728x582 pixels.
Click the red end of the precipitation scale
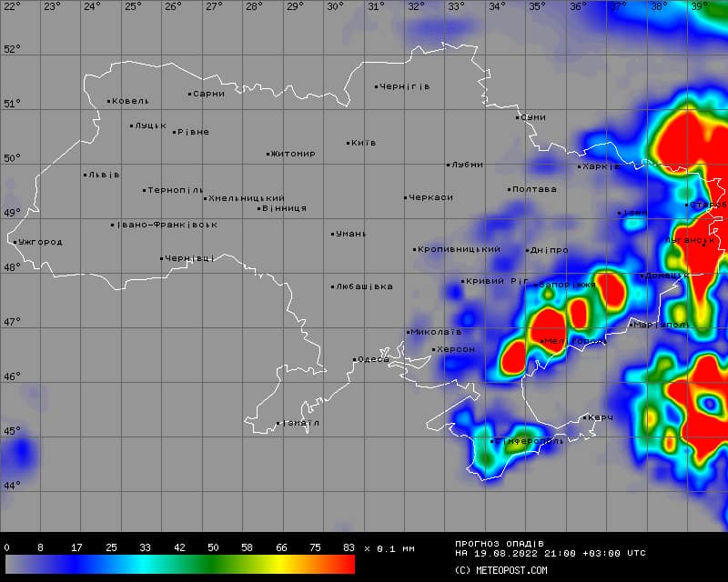pos(344,564)
